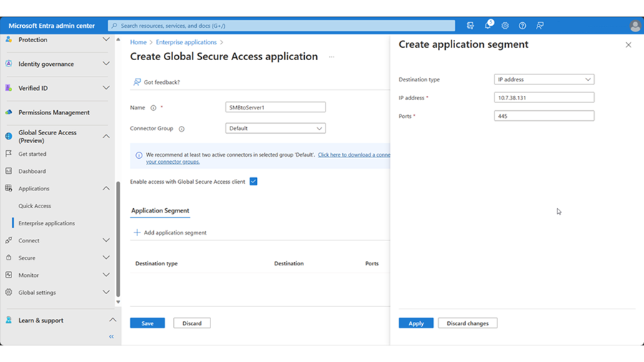Click the Monitor sidebar icon
This screenshot has height=362, width=644.
pos(9,275)
